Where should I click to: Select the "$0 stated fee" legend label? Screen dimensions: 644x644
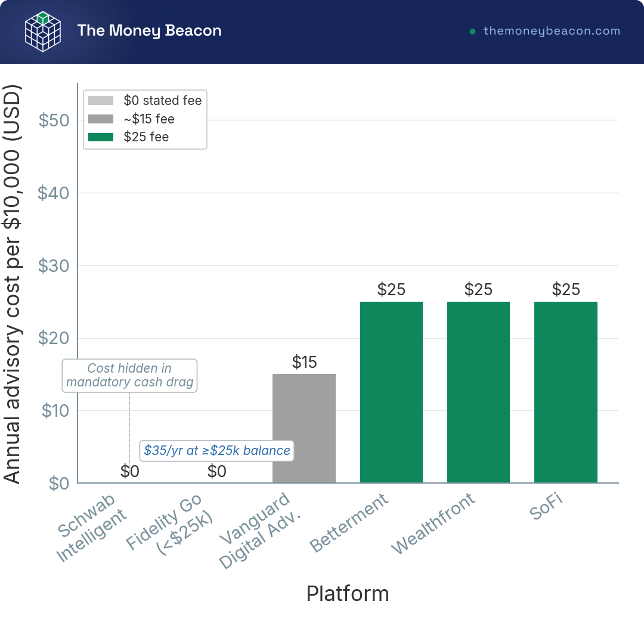point(163,101)
